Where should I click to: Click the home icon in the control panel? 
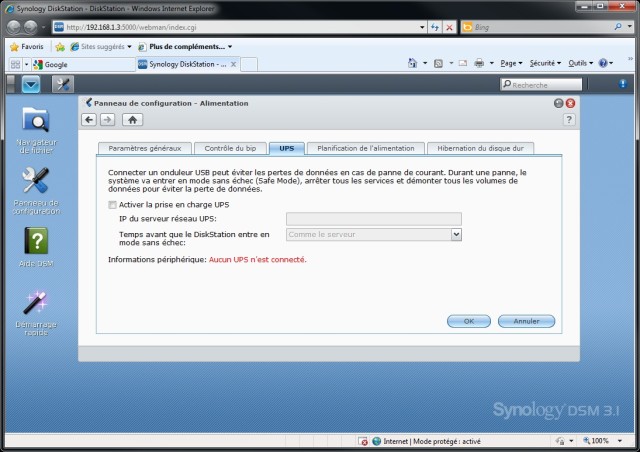132,120
